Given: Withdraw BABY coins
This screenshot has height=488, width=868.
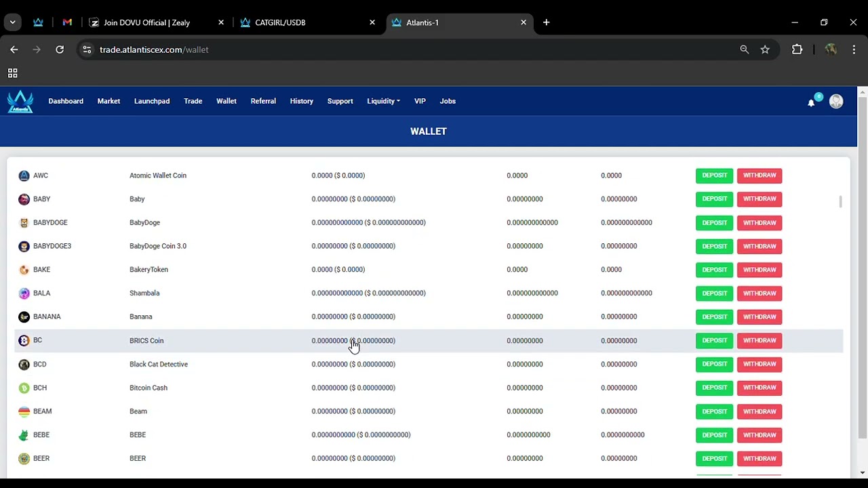Looking at the screenshot, I should [759, 199].
